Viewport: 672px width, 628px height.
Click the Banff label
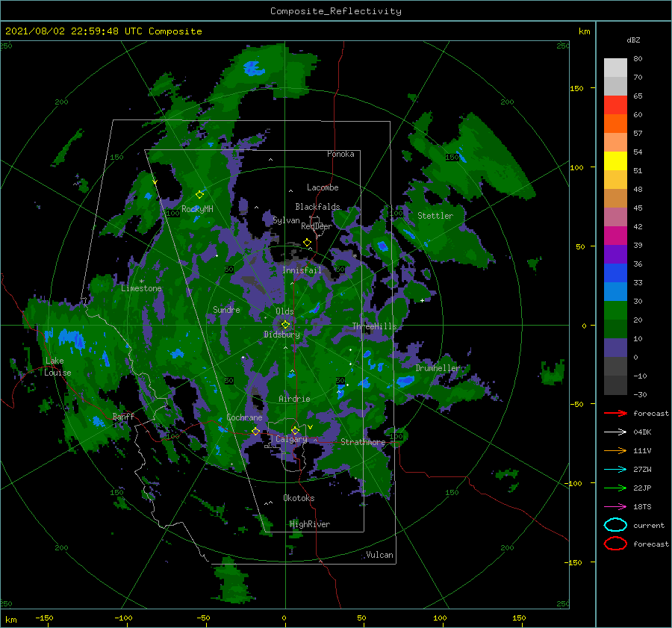tap(123, 416)
